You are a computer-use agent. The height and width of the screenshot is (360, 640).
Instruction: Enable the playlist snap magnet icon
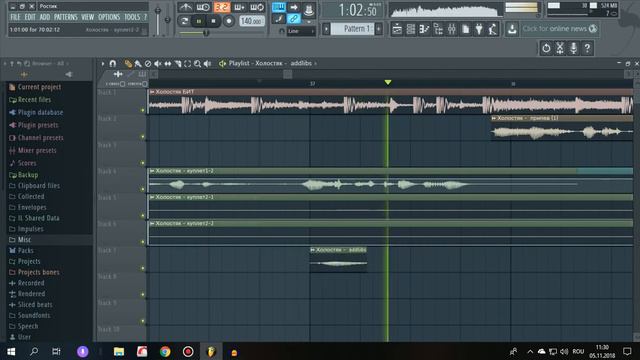click(113, 63)
